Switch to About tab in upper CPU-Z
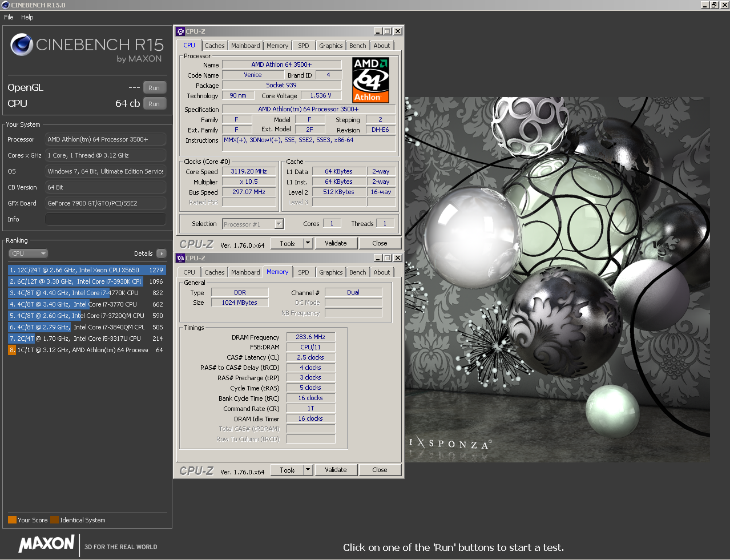The width and height of the screenshot is (730, 560). 382,46
